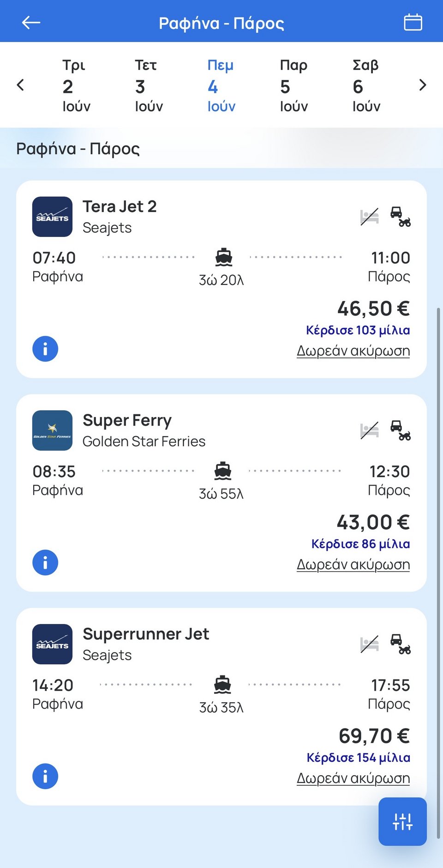The width and height of the screenshot is (443, 868).
Task: Go back using the header arrow
Action: (31, 22)
